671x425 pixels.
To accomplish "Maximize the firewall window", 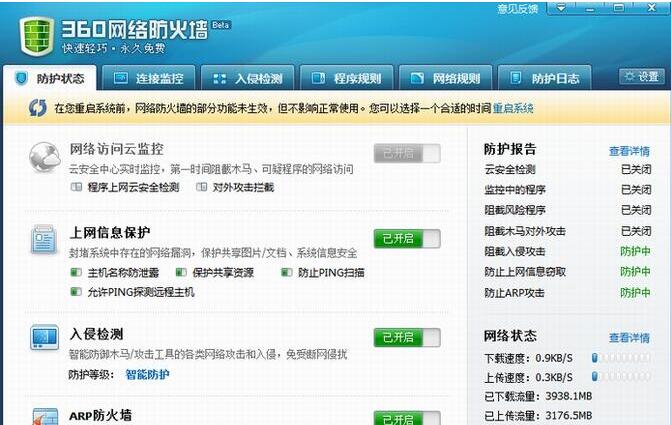I will coord(618,8).
